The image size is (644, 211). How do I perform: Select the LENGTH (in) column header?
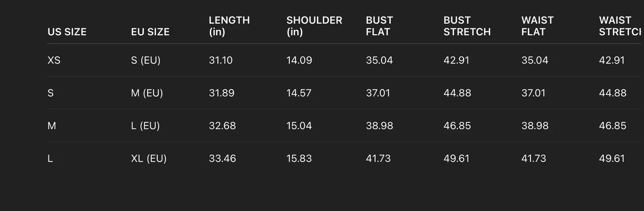[x=229, y=26]
